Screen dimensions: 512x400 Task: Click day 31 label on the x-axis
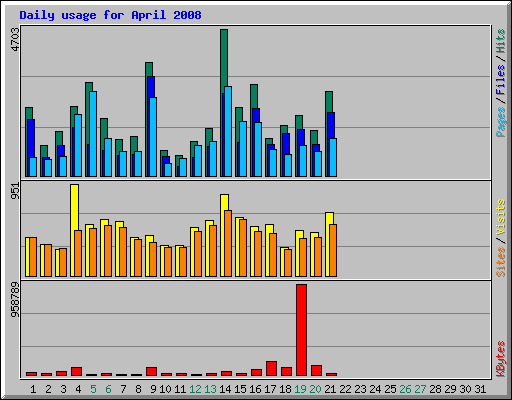coord(480,389)
